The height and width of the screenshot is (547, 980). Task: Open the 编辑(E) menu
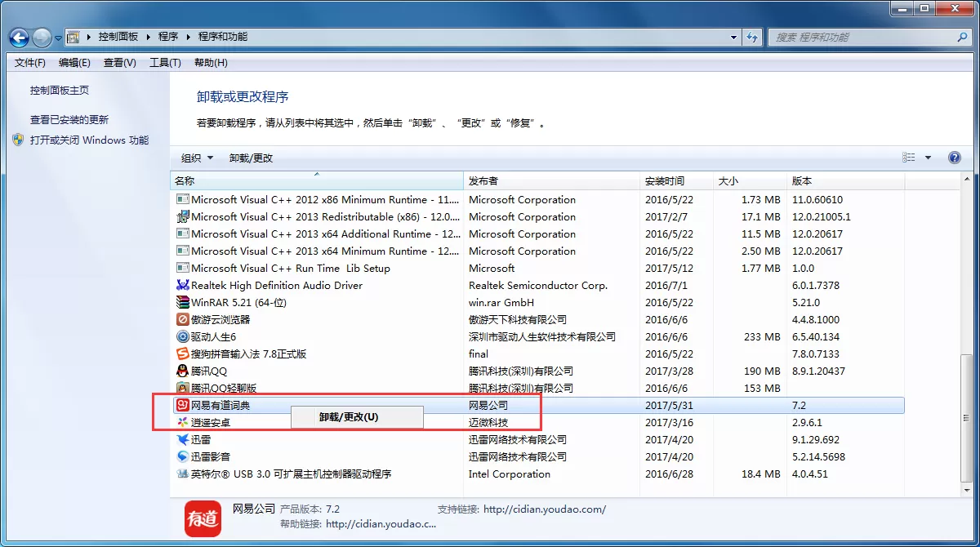click(75, 63)
